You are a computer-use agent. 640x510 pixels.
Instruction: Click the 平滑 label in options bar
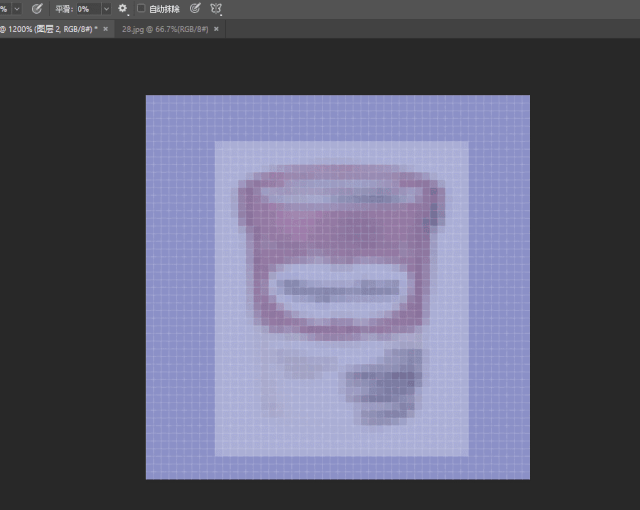[64, 8]
